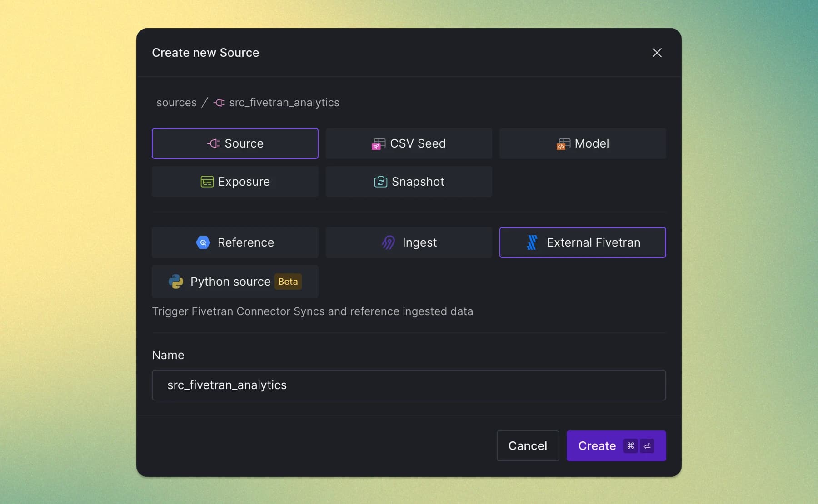Choose the Ingest source type
818x504 pixels.
click(409, 242)
